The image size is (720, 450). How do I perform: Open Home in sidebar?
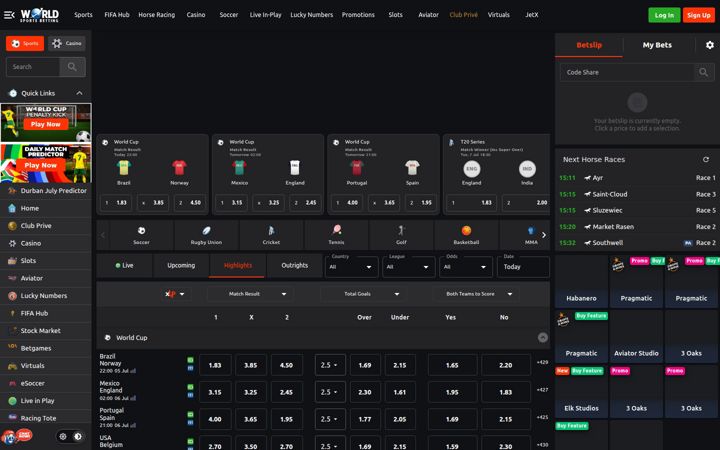click(x=45, y=208)
